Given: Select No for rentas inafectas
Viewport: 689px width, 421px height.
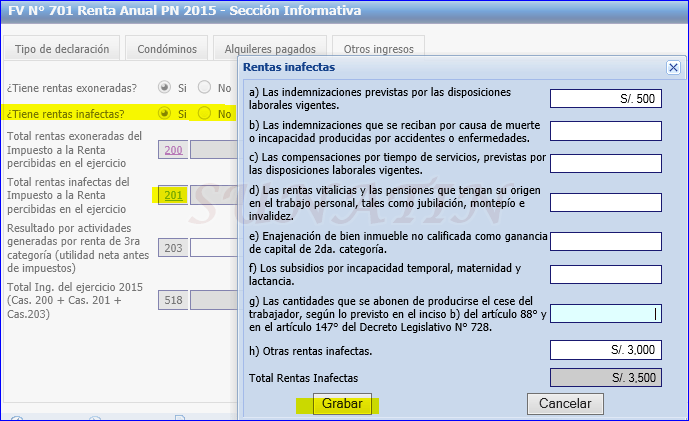Looking at the screenshot, I should [204, 113].
